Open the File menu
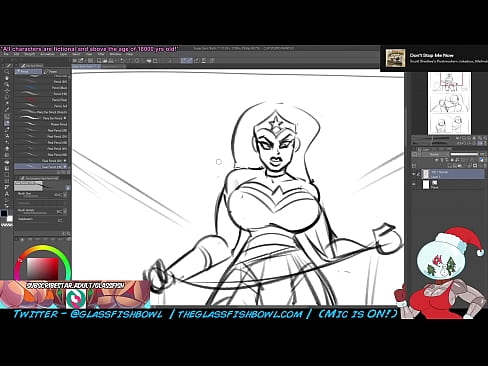488x366 pixels. click(6, 54)
